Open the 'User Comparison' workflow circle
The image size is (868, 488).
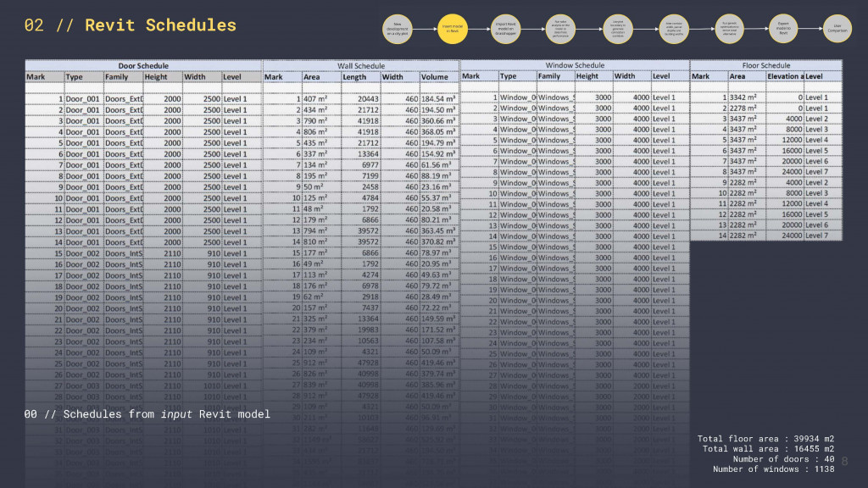click(x=837, y=27)
